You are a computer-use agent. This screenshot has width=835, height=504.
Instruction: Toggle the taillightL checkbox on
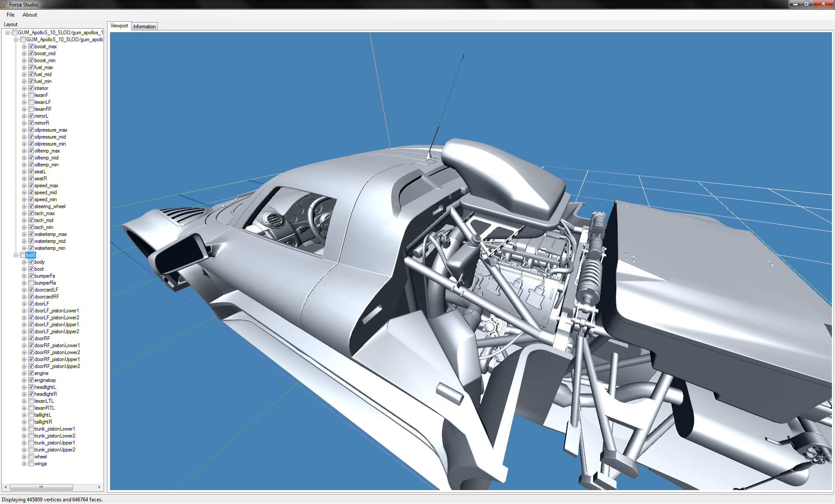click(31, 415)
